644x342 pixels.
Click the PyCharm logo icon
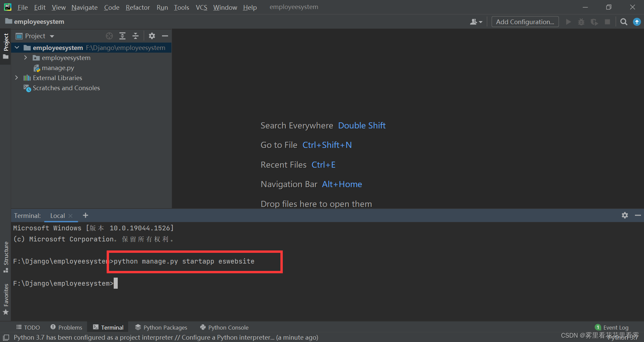coord(7,7)
